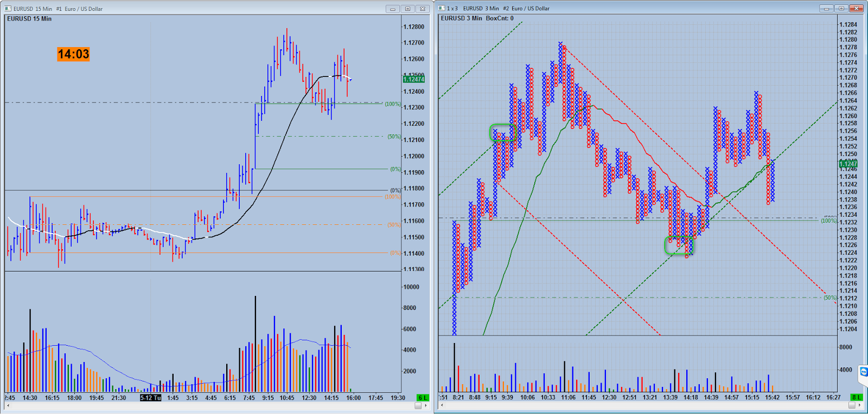The image size is (868, 414).
Task: Click right scroll arrow in 15 Min chart
Action: tap(425, 405)
